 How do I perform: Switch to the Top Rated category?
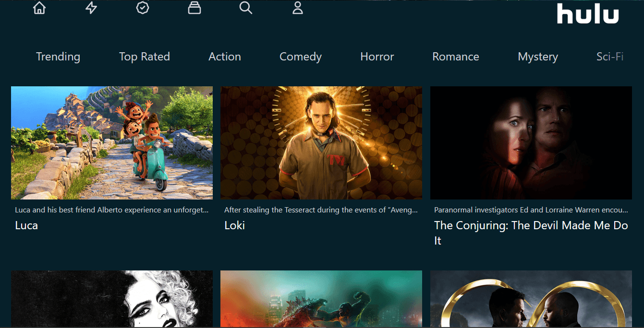pos(145,57)
